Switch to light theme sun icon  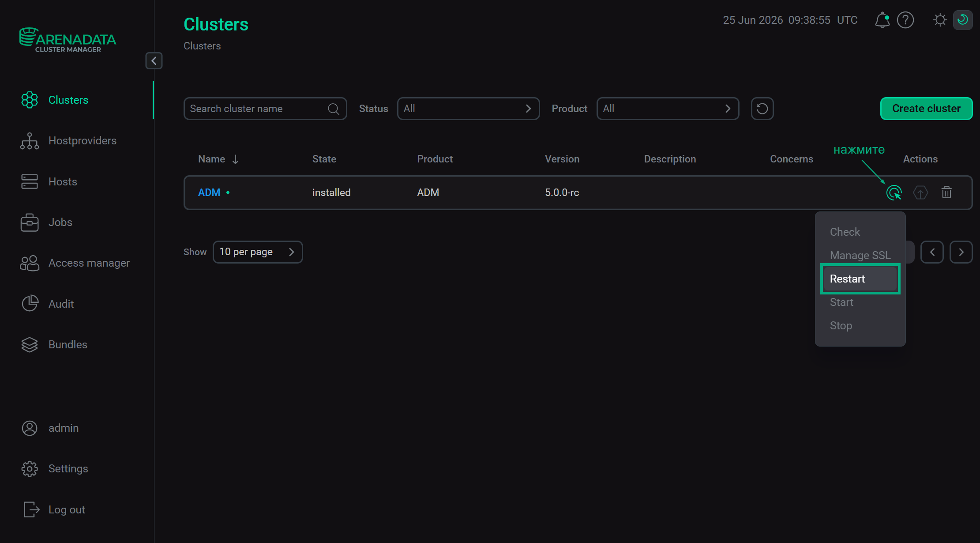[x=940, y=20]
